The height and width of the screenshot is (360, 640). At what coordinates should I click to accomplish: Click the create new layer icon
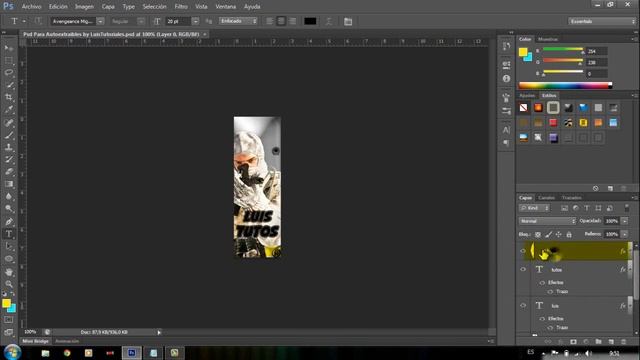pyautogui.click(x=611, y=341)
